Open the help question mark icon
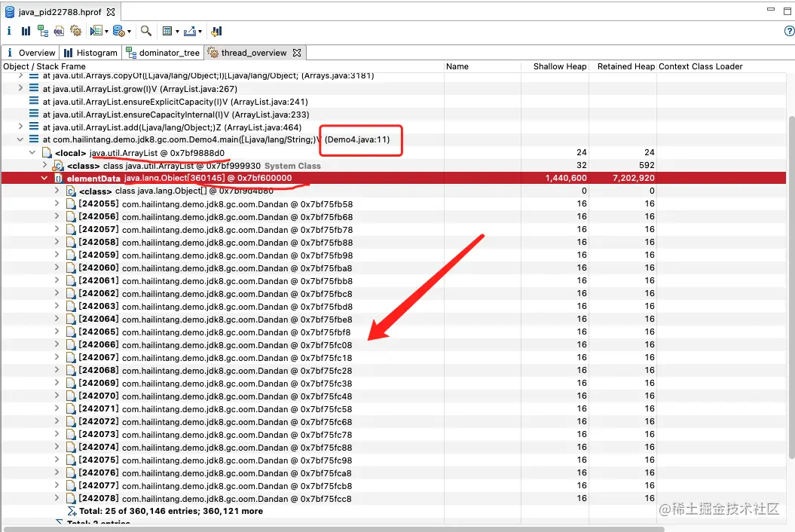 pos(789,32)
